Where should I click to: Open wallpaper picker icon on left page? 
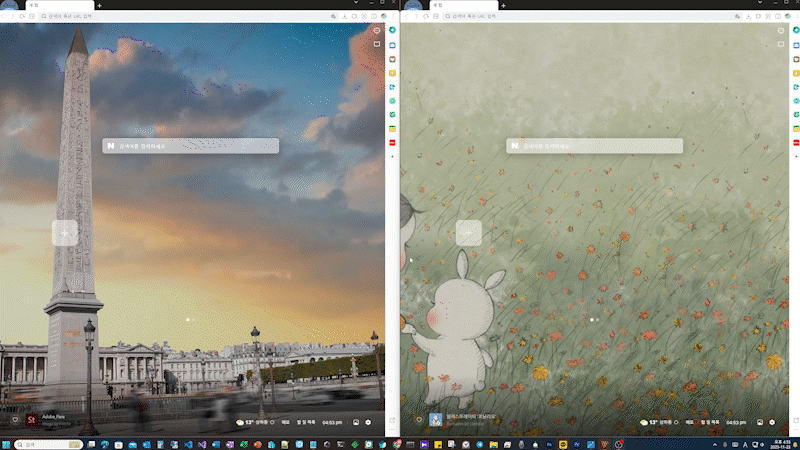[356, 422]
